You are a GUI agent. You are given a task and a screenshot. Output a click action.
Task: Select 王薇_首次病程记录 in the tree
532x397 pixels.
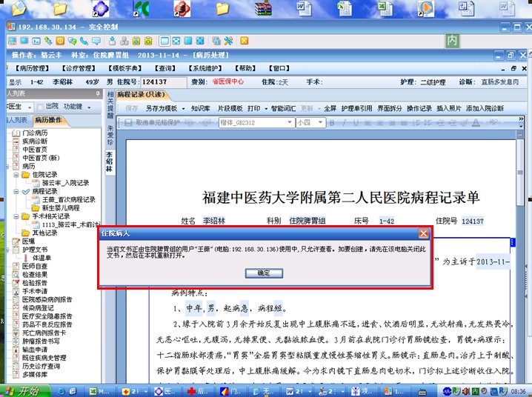coord(68,200)
